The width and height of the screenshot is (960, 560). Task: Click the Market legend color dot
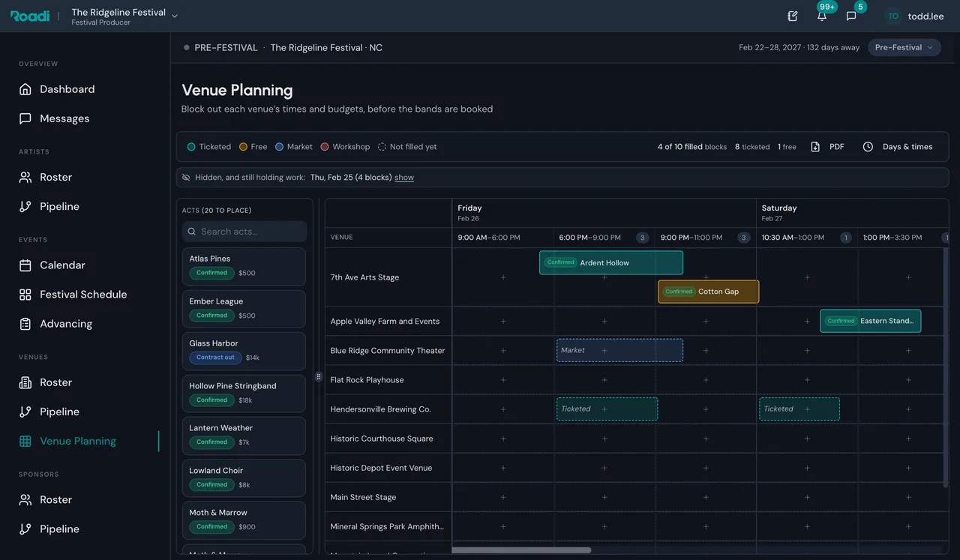click(279, 147)
